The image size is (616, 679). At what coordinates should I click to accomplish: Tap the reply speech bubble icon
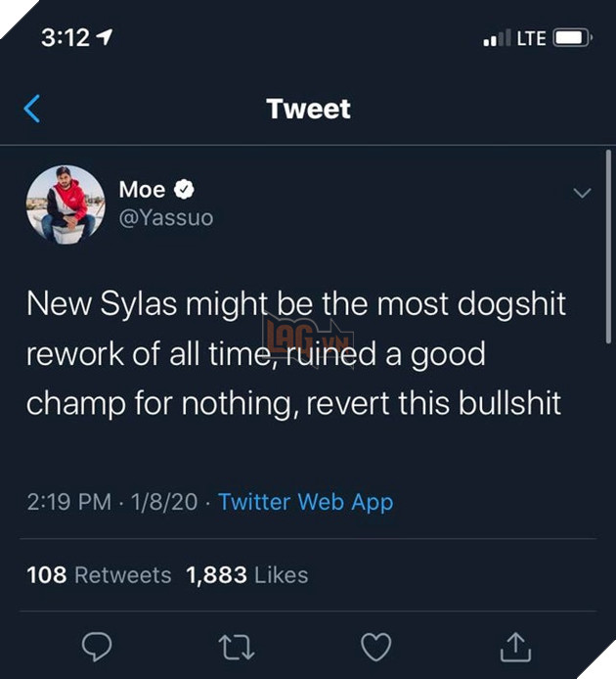tap(96, 646)
